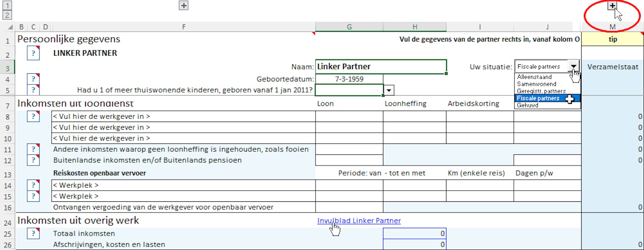Open help icon for Totaal inkomsten row
This screenshot has height=250, width=644.
(33, 234)
